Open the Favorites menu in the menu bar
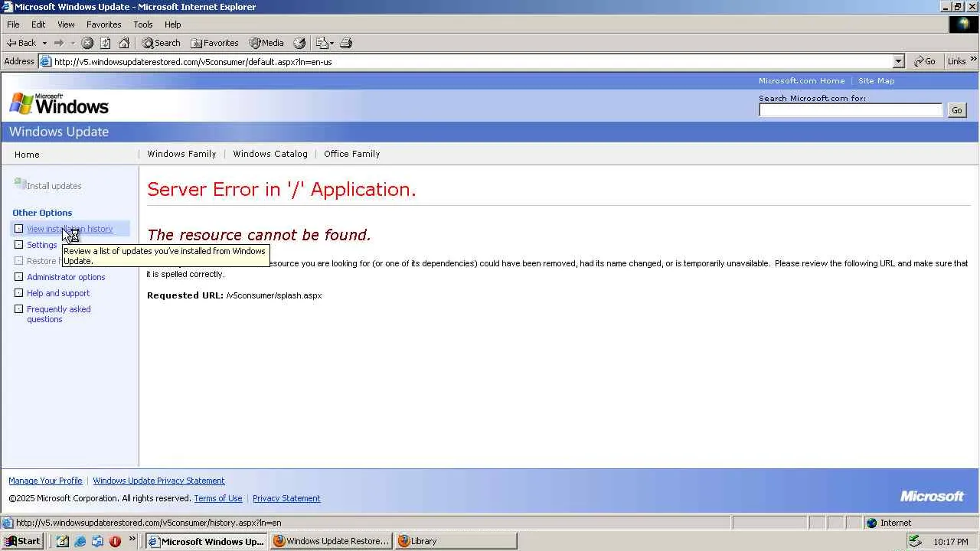The height and width of the screenshot is (551, 980). coord(103,24)
